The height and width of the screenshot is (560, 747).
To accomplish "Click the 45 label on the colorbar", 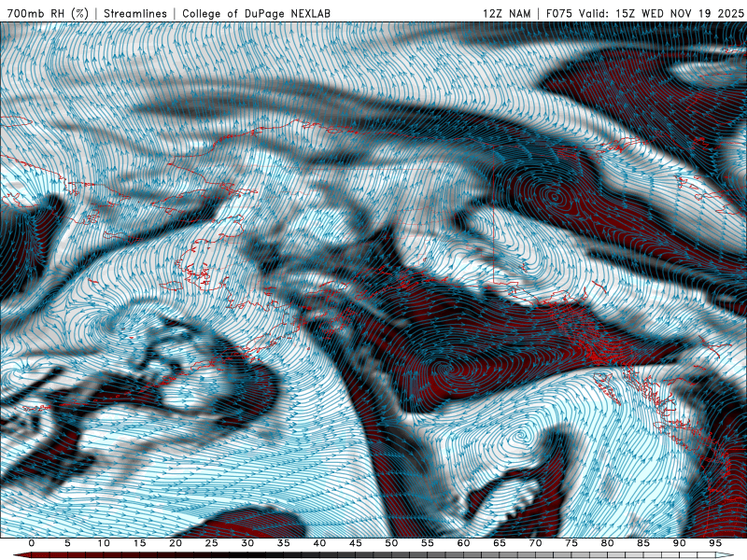I will coord(356,543).
